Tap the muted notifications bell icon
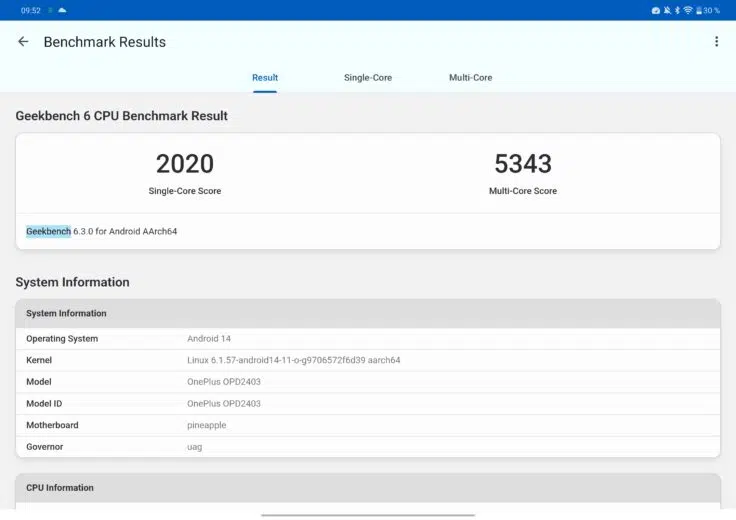 [667, 10]
